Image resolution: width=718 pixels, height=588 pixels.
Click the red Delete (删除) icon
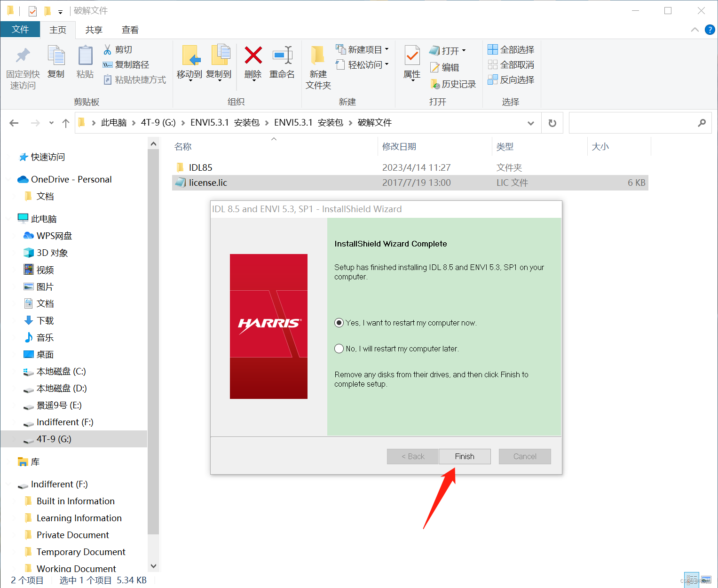pos(253,56)
